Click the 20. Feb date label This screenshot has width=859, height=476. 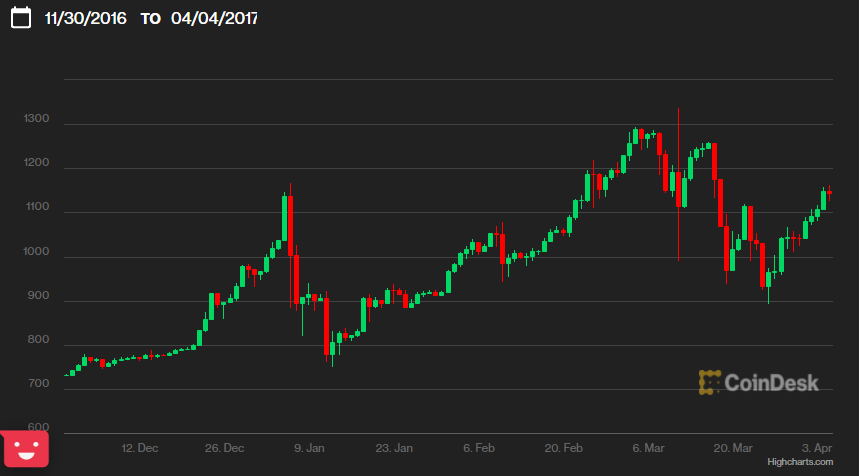tap(563, 448)
